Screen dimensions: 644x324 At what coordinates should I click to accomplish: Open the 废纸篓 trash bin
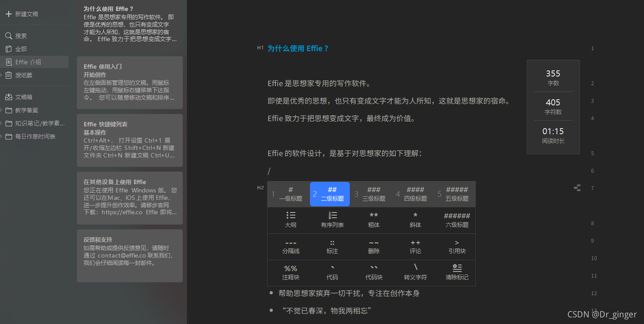click(x=19, y=75)
